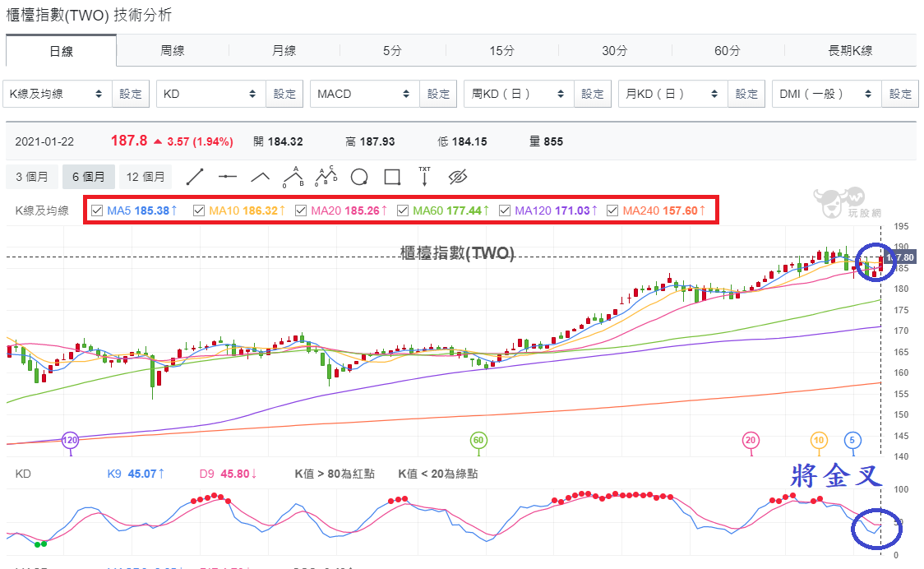Switch to the 周線 tab

[173, 51]
